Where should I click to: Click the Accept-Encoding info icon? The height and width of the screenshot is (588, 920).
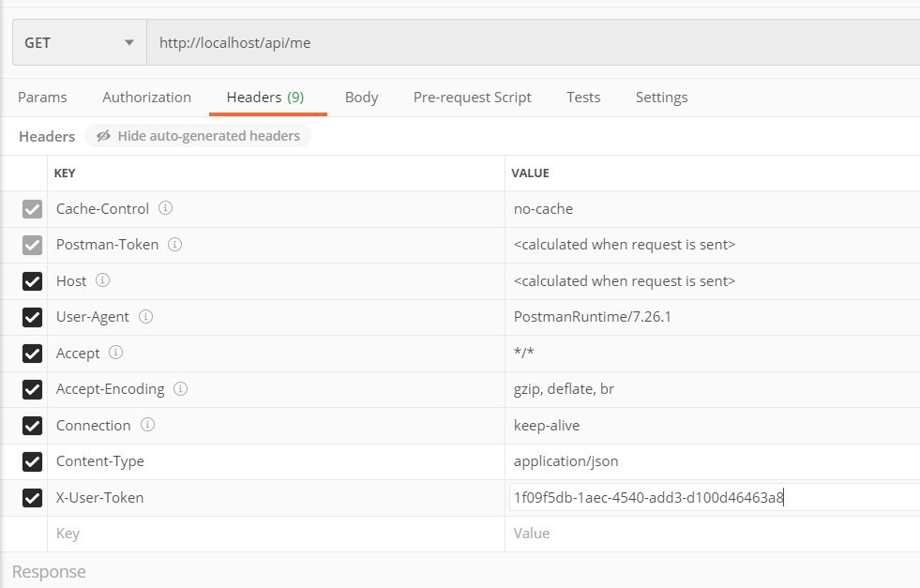click(x=181, y=388)
